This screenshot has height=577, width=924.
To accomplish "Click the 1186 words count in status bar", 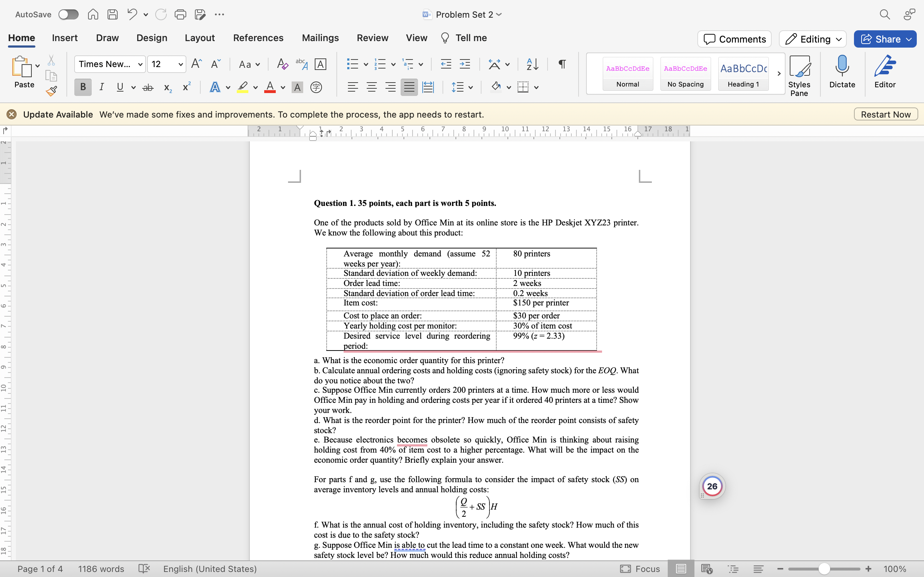I will click(101, 569).
